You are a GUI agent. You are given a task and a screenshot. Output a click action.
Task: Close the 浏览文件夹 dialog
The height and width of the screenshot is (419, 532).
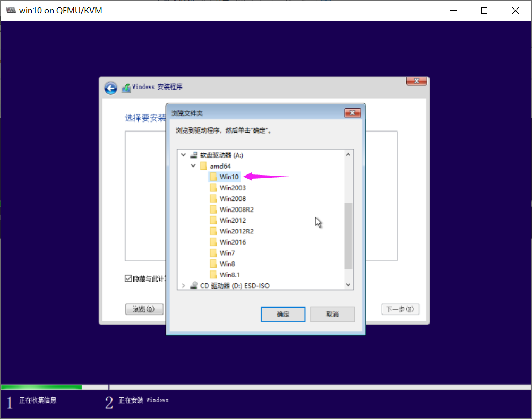353,113
